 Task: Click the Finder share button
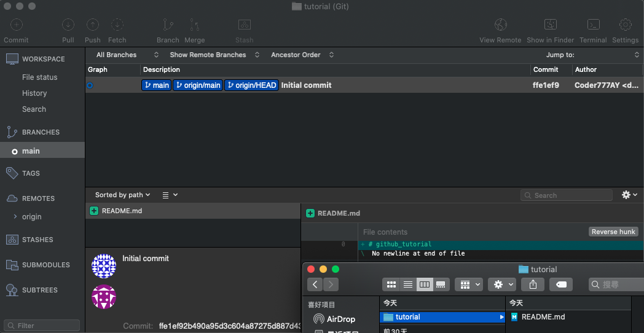click(533, 284)
